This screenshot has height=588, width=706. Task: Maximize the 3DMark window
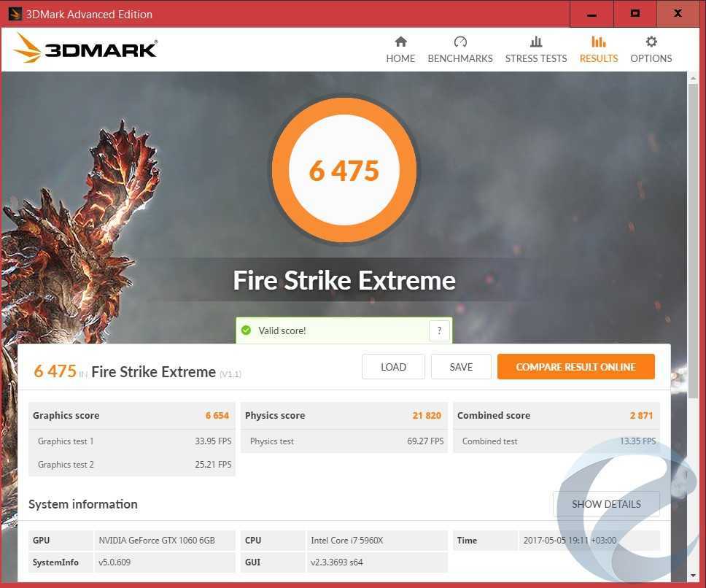(x=635, y=14)
